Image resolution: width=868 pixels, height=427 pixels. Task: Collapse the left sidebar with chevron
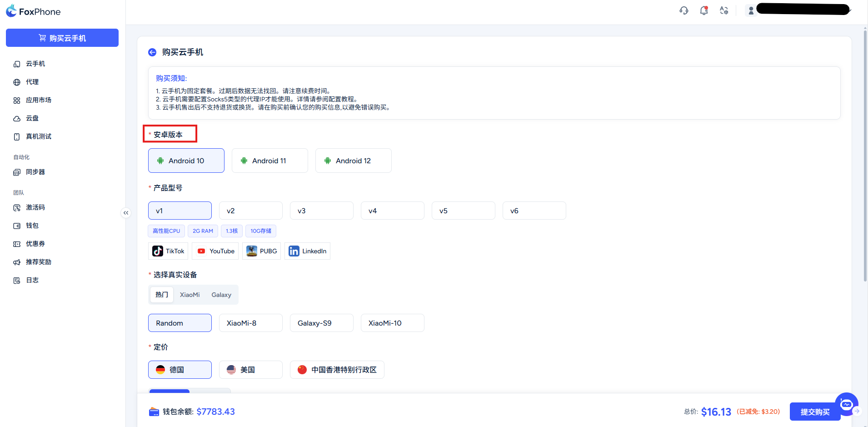tap(126, 213)
